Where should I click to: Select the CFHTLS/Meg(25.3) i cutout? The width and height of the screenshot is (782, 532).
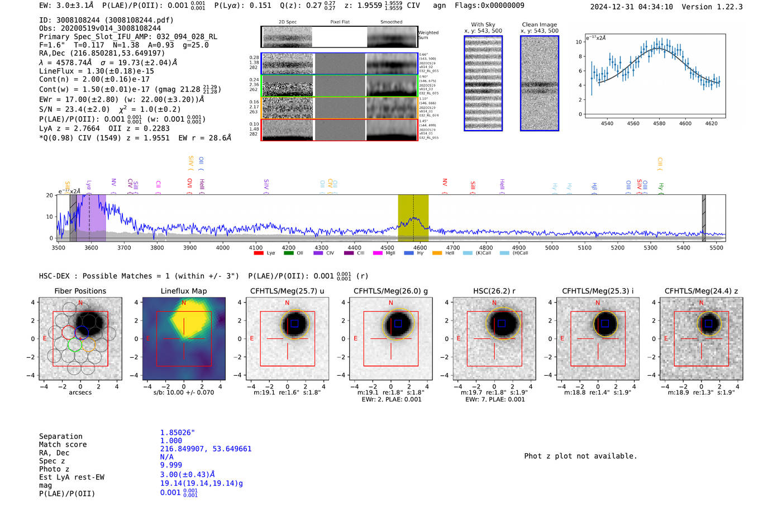(598, 338)
